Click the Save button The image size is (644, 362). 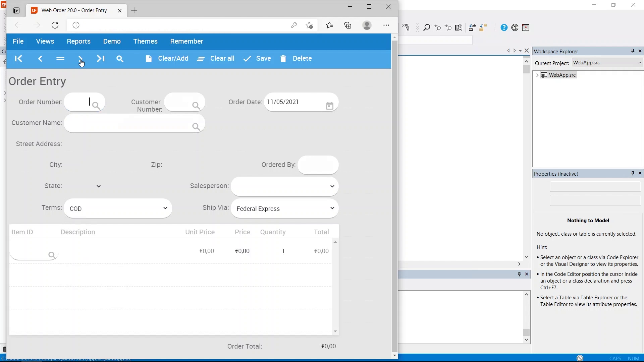point(257,59)
